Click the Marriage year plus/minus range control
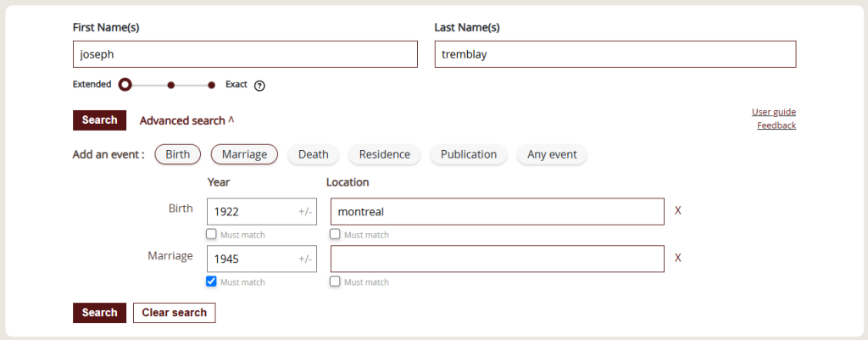868x340 pixels. tap(305, 259)
